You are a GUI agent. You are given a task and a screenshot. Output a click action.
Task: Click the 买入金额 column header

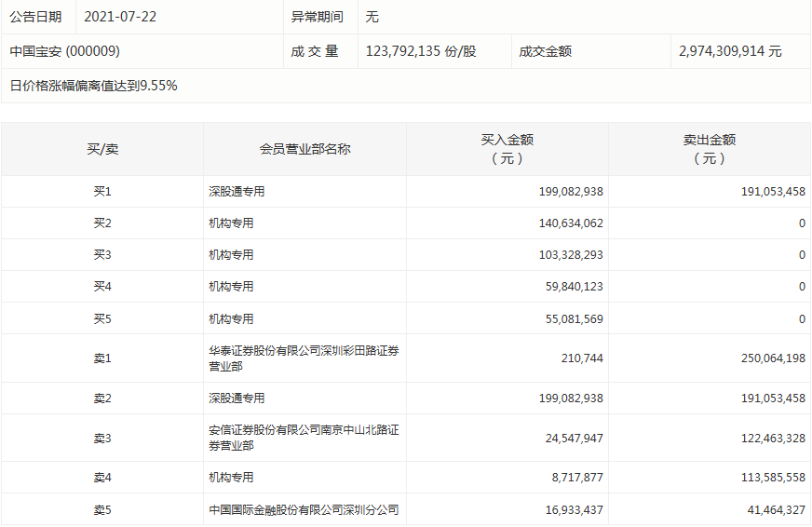click(507, 149)
